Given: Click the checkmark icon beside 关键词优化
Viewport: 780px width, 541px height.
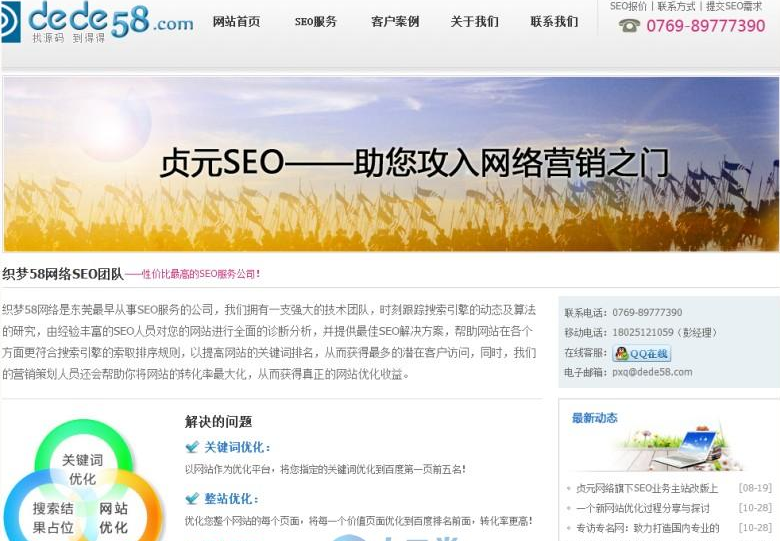Looking at the screenshot, I should point(192,447).
